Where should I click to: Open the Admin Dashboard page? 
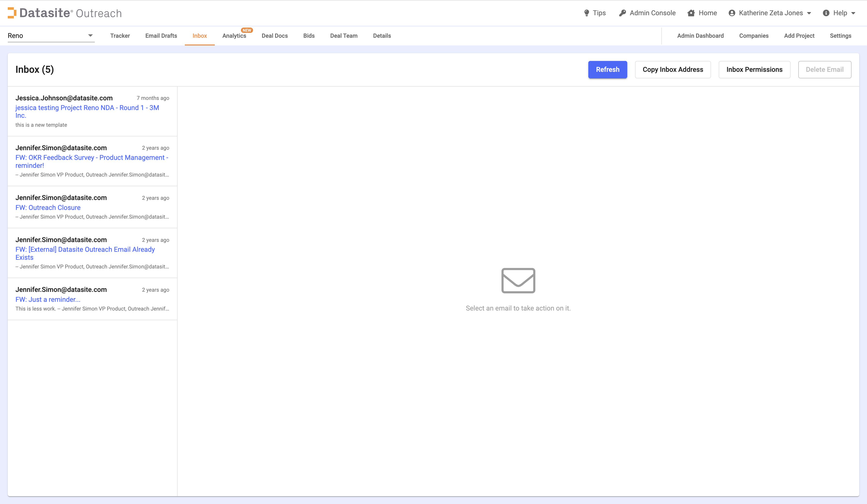[700, 36]
